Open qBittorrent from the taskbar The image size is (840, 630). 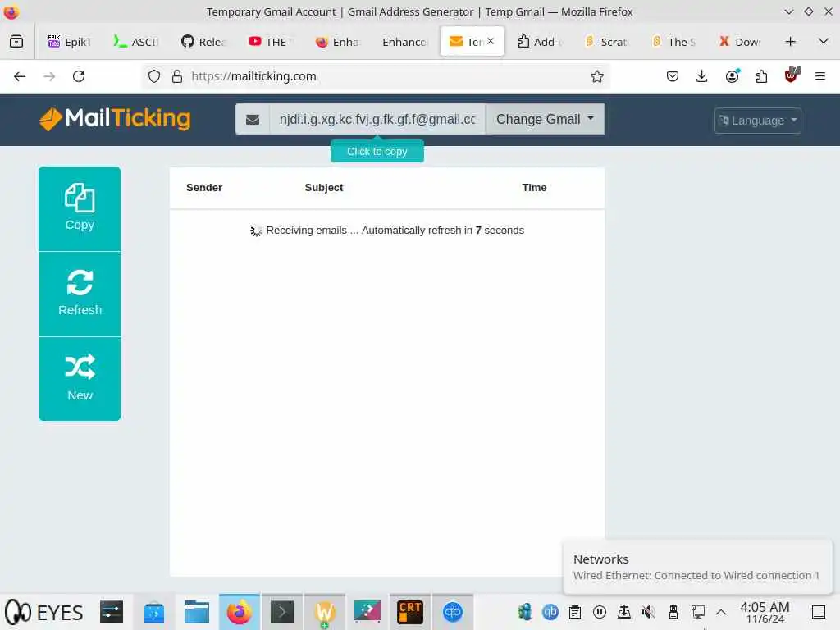tap(453, 612)
